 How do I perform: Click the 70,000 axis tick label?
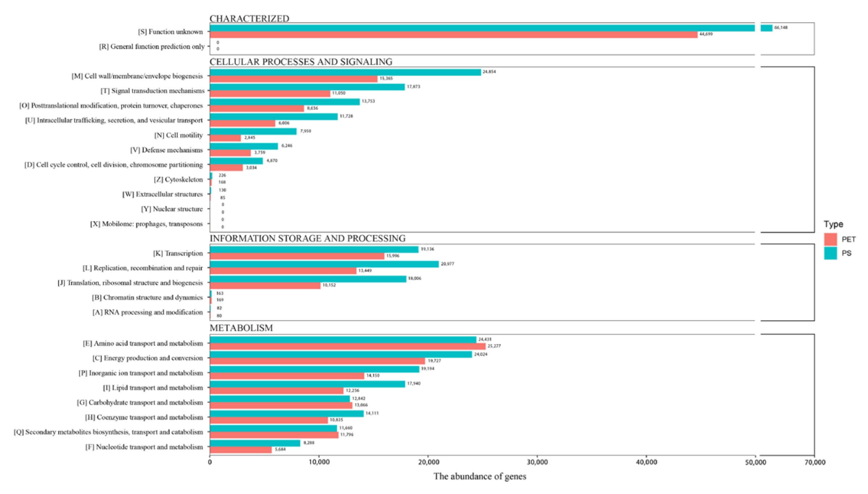coord(815,462)
